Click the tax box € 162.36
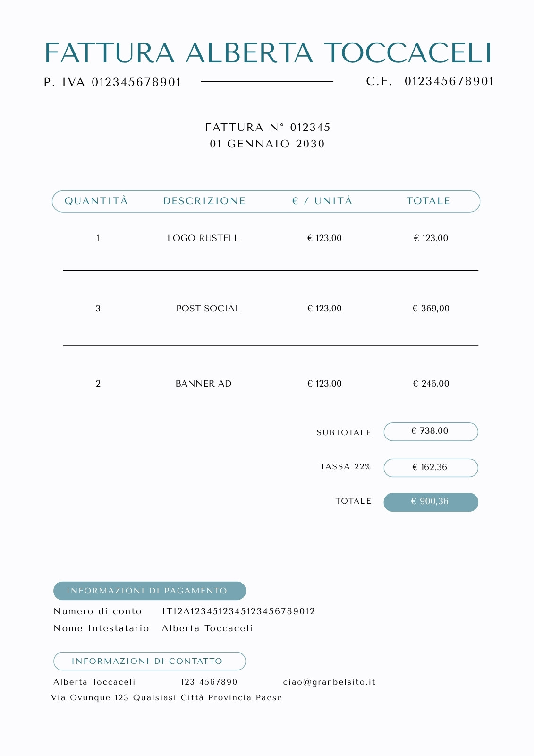Viewport: 534px width, 756px height. 431,468
